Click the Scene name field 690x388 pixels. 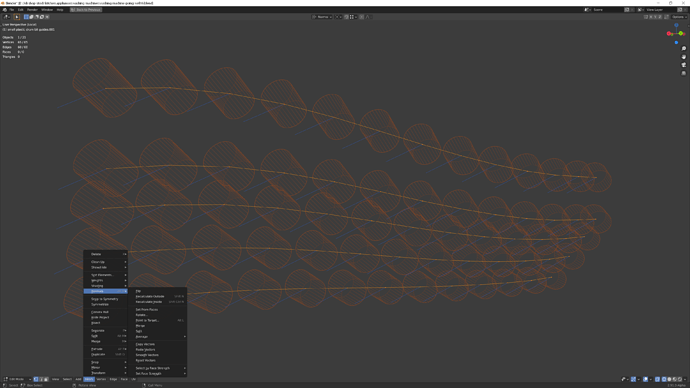[x=605, y=10]
